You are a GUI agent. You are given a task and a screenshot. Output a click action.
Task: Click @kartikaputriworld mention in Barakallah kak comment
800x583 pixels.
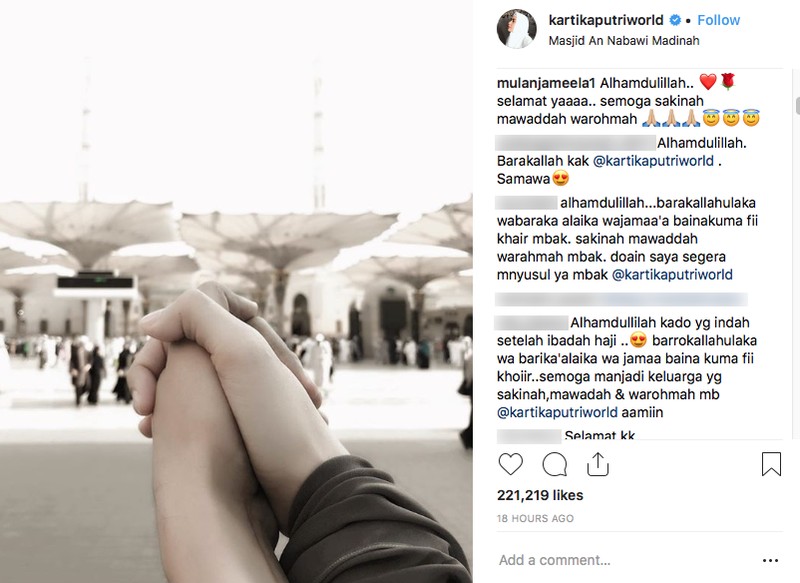[x=653, y=161]
